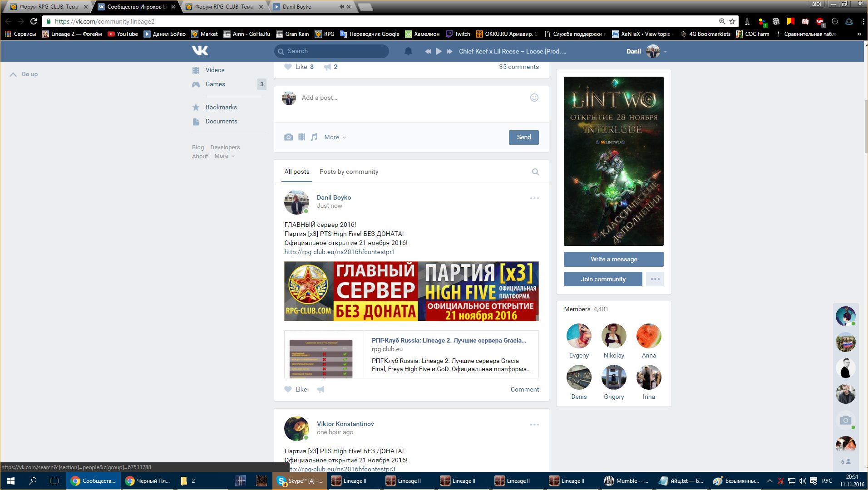Attach a video with the film icon

(x=301, y=137)
